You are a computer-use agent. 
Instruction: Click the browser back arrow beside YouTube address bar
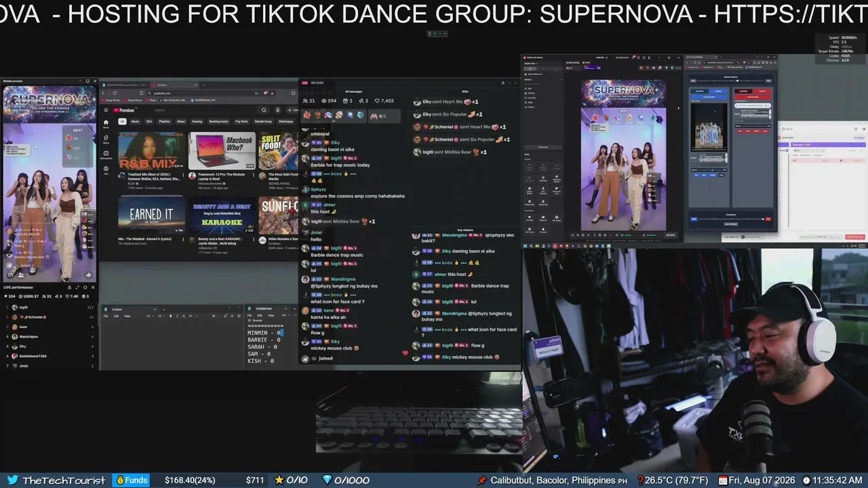point(104,93)
